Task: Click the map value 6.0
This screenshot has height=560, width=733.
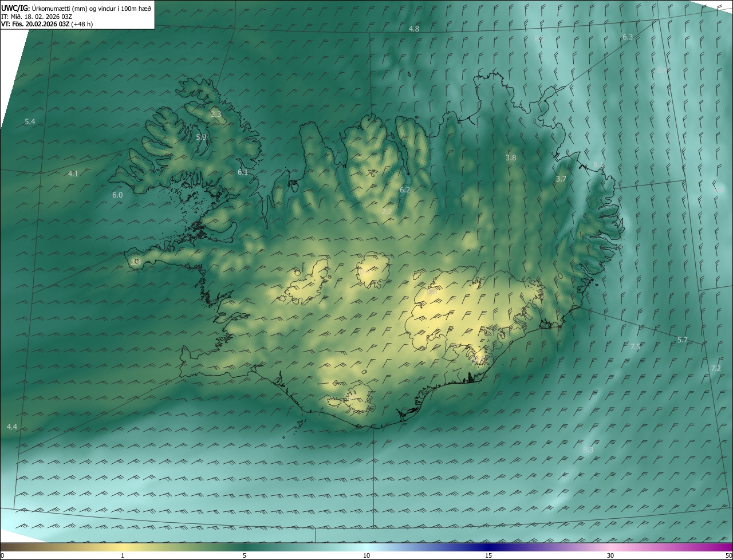Action: pos(117,195)
